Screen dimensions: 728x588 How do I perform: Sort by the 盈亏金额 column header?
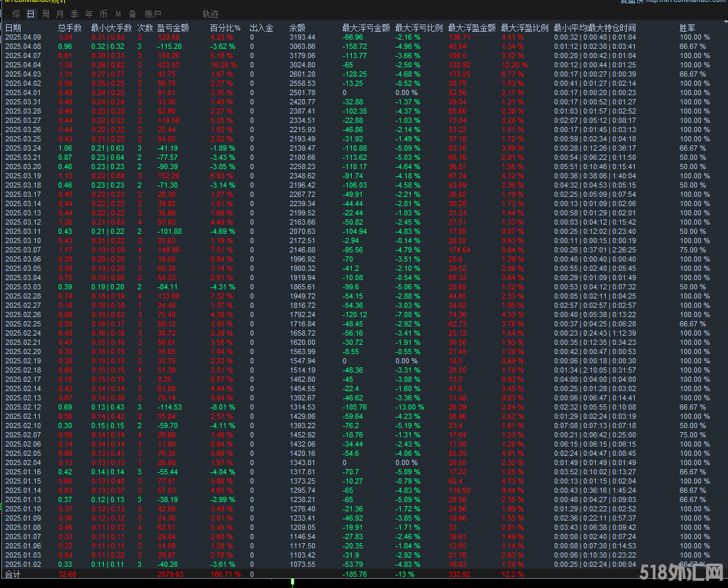pyautogui.click(x=173, y=28)
